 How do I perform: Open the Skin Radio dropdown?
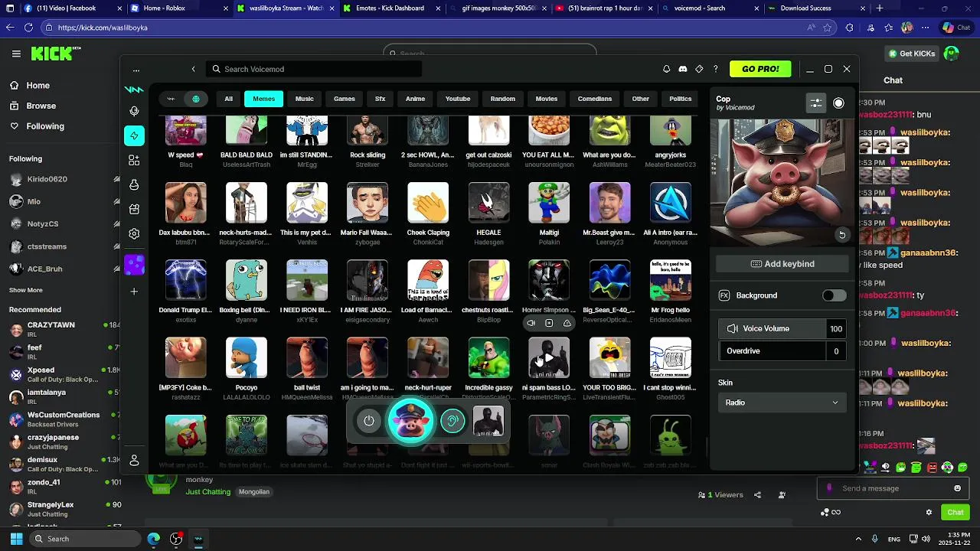[x=782, y=403]
